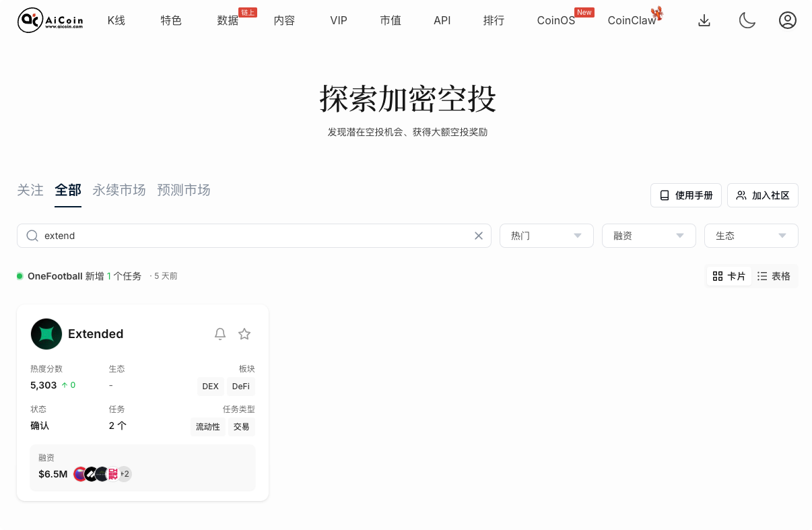Star the Extended airdrop to favorites
This screenshot has width=812, height=530.
(x=244, y=333)
